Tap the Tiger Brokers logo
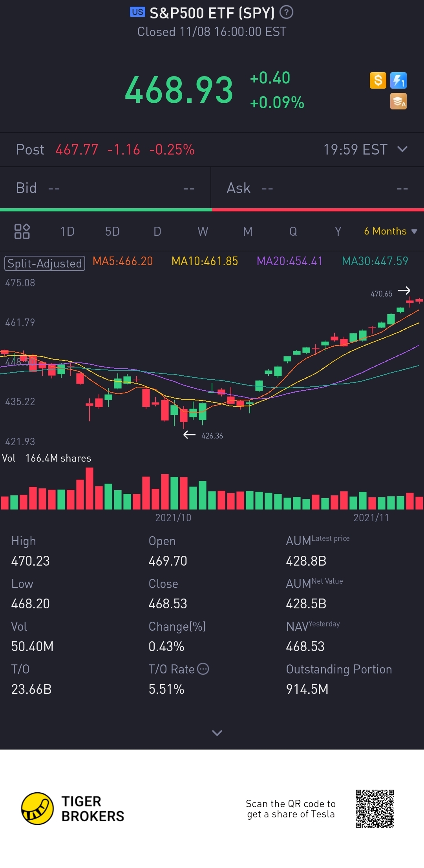The image size is (424, 868). pos(73,808)
